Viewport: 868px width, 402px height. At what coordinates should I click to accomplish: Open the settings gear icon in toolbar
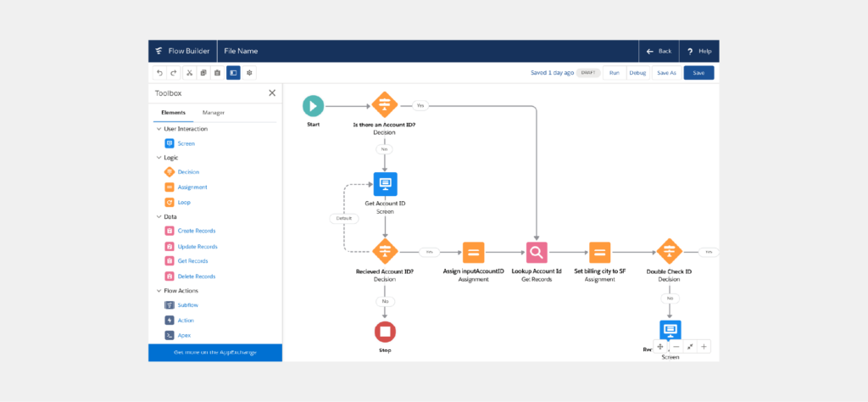tap(250, 73)
